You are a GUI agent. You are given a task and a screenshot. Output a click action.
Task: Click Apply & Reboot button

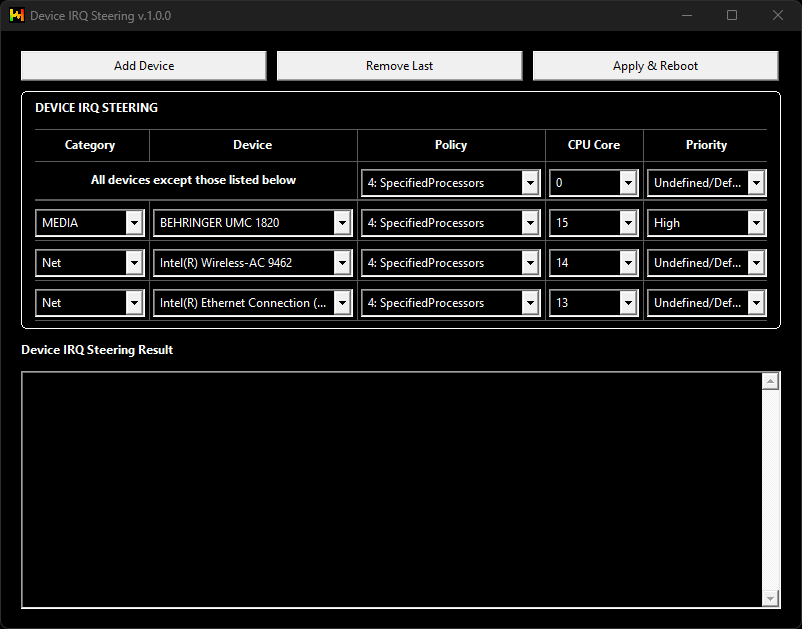tap(655, 66)
